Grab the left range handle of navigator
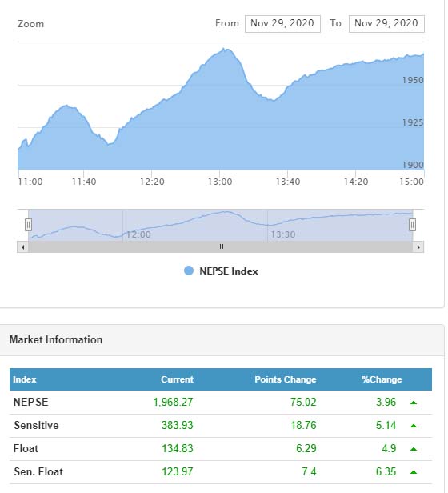Screen dimensions: 448x493 28,225
